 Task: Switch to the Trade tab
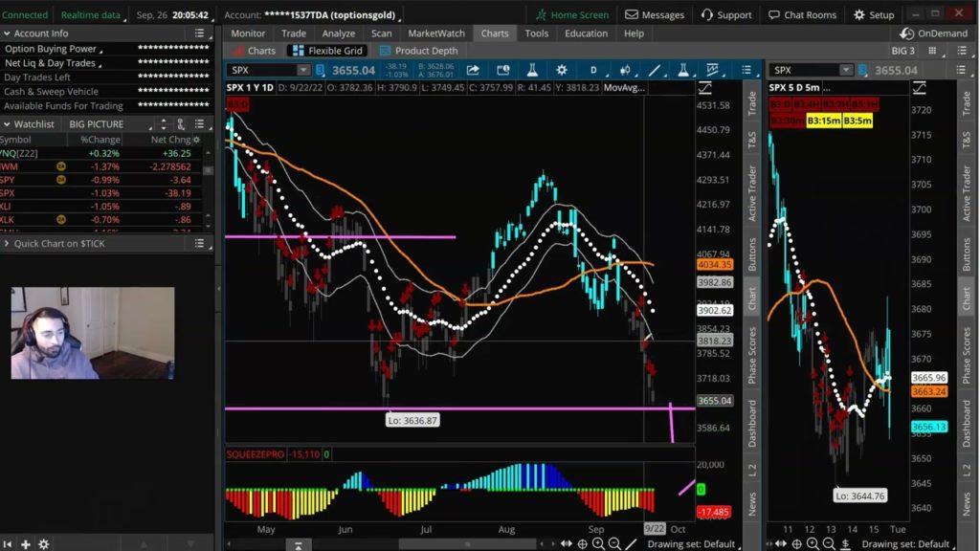pyautogui.click(x=293, y=33)
